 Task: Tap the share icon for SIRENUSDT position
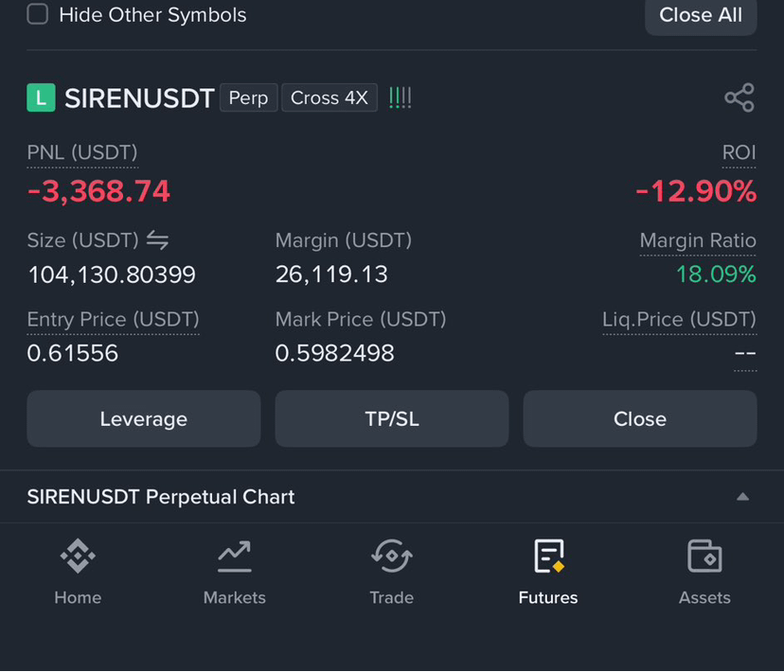click(739, 97)
